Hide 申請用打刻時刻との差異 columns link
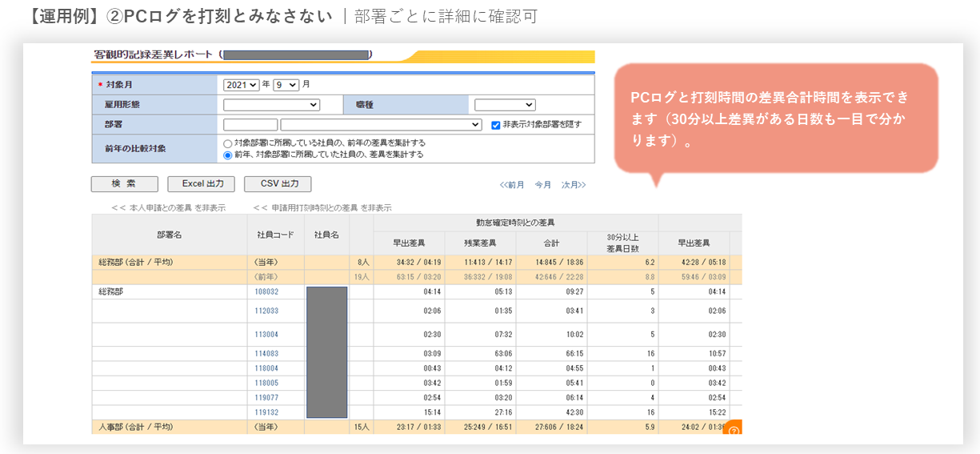Screen dimensions: 980x454 322,207
